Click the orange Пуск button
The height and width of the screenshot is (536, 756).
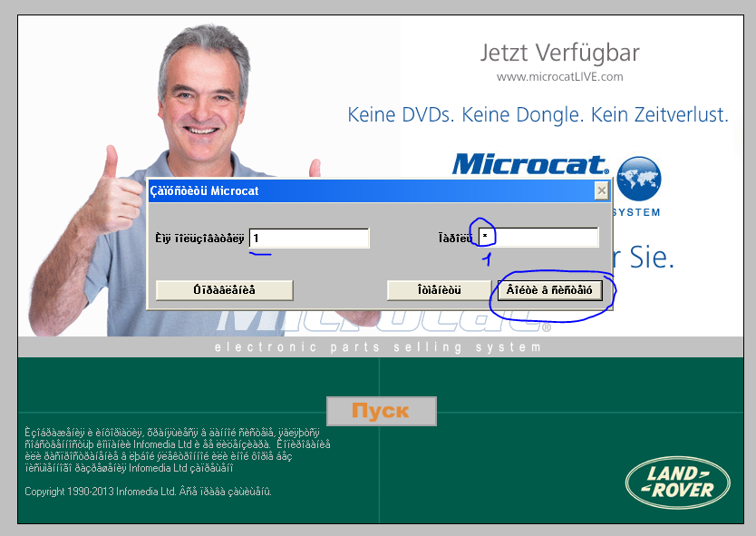[381, 411]
